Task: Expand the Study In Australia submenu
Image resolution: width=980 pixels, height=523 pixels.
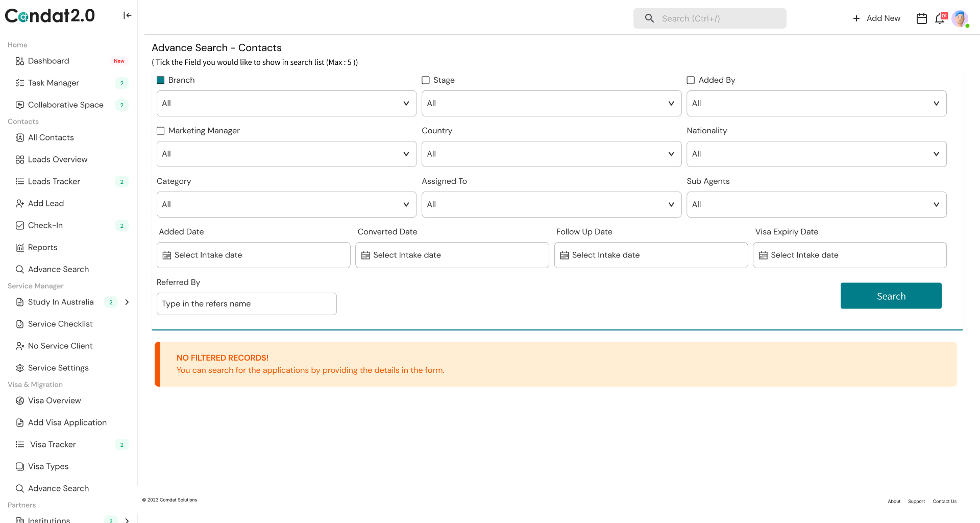Action: point(127,302)
